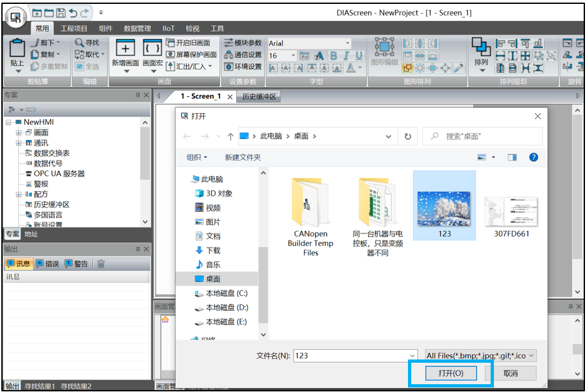Viewport: 585px width, 392px height.
Task: Toggle the 警告 warning filter
Action: (x=75, y=264)
